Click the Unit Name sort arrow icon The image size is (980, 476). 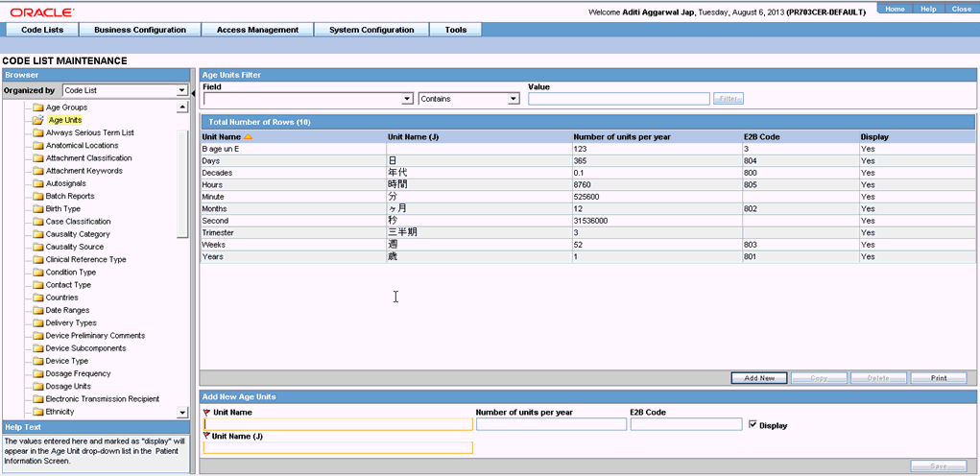pos(249,137)
